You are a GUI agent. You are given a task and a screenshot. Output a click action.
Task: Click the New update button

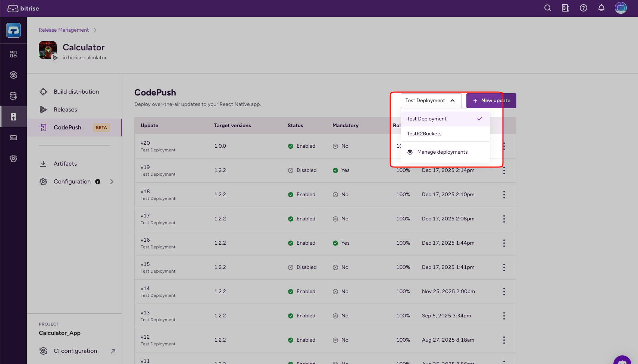point(491,101)
